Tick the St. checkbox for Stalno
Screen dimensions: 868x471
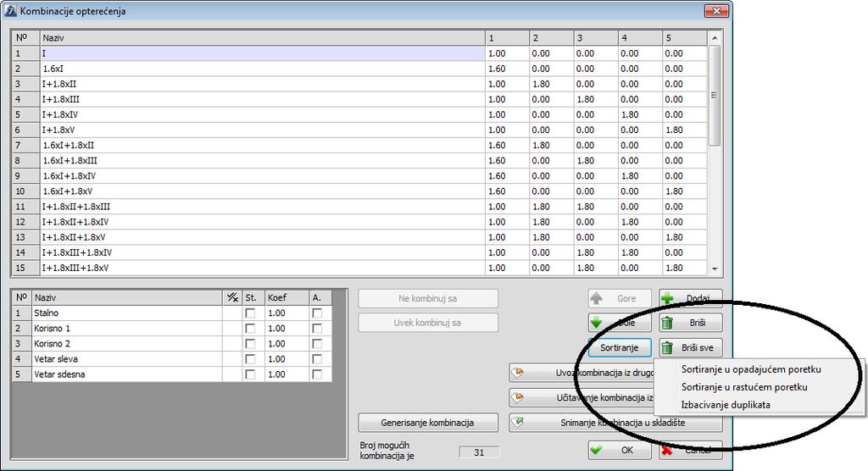pyautogui.click(x=250, y=313)
